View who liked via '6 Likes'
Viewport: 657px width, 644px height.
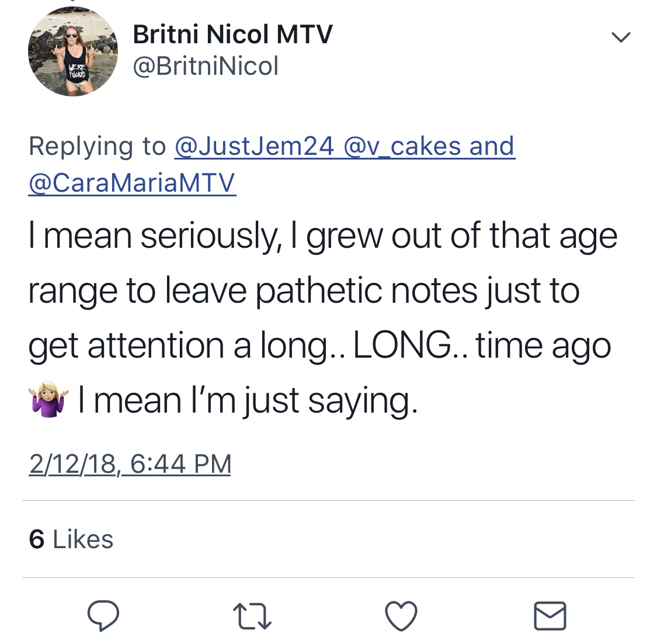71,539
